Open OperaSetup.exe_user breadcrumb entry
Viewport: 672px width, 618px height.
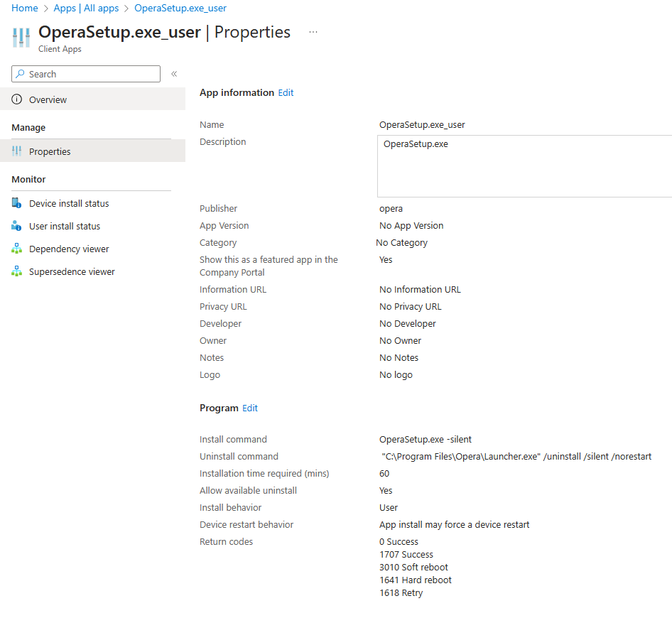[180, 8]
